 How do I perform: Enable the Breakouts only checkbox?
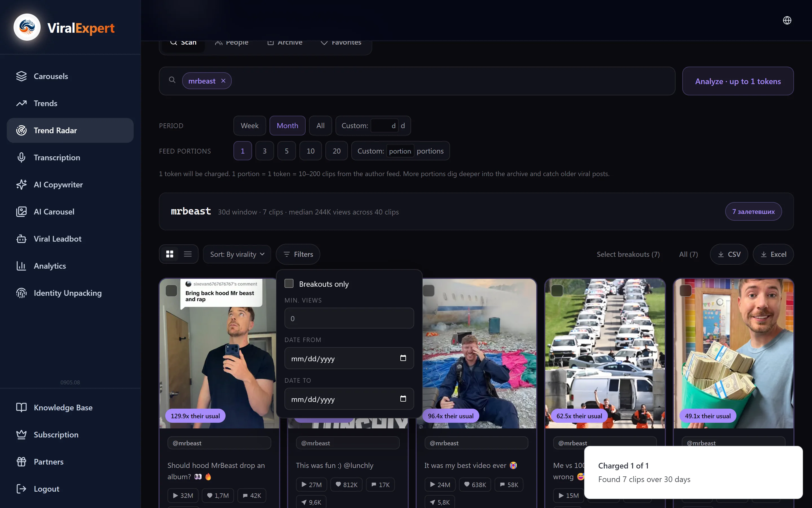289,284
